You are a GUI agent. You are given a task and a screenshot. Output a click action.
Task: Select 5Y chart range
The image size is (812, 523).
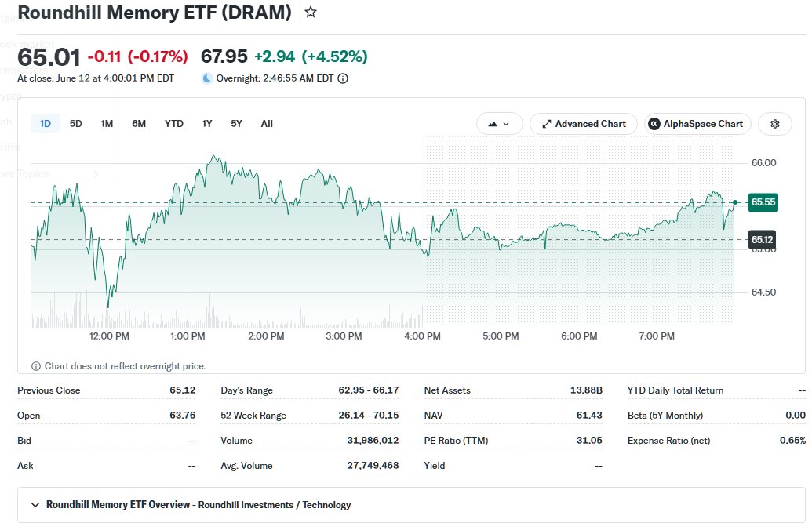[x=236, y=124]
